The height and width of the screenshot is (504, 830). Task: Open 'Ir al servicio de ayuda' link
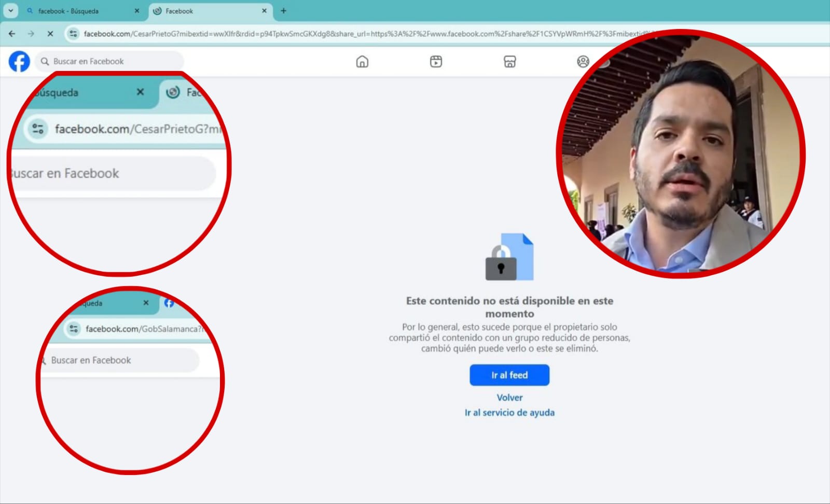(509, 412)
